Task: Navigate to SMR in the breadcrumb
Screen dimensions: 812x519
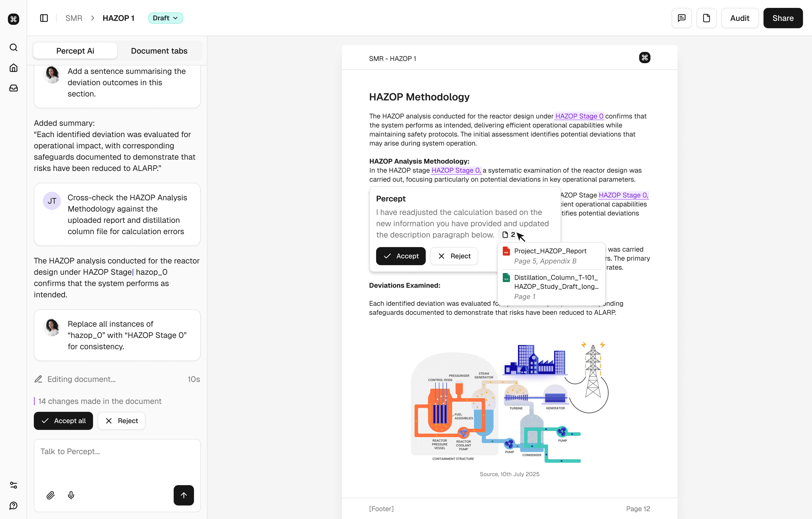Action: (74, 18)
